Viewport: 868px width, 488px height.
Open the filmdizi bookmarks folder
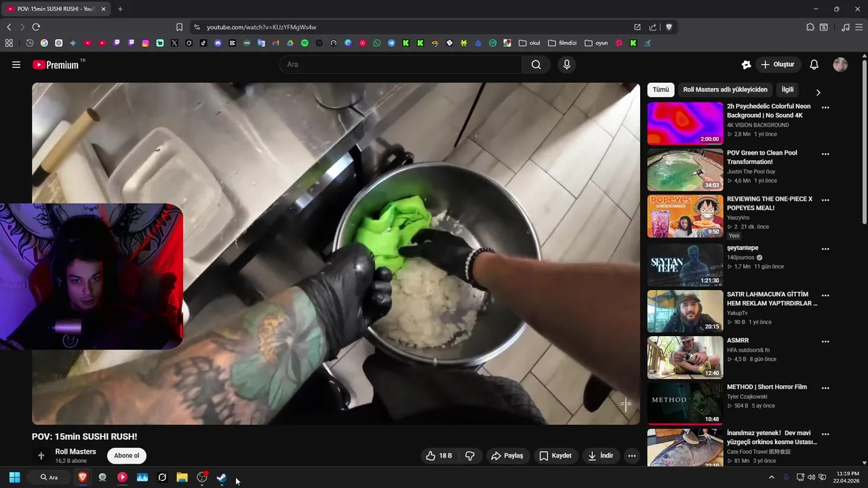click(x=562, y=43)
